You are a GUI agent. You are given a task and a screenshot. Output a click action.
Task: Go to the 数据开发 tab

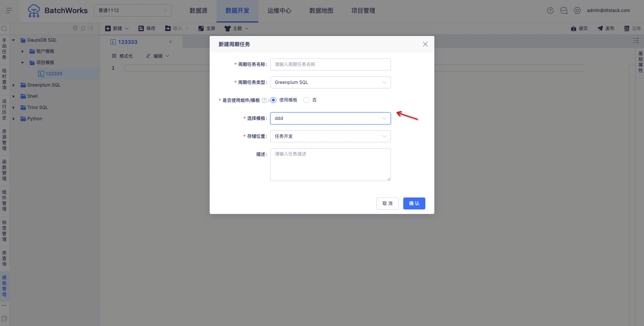237,10
